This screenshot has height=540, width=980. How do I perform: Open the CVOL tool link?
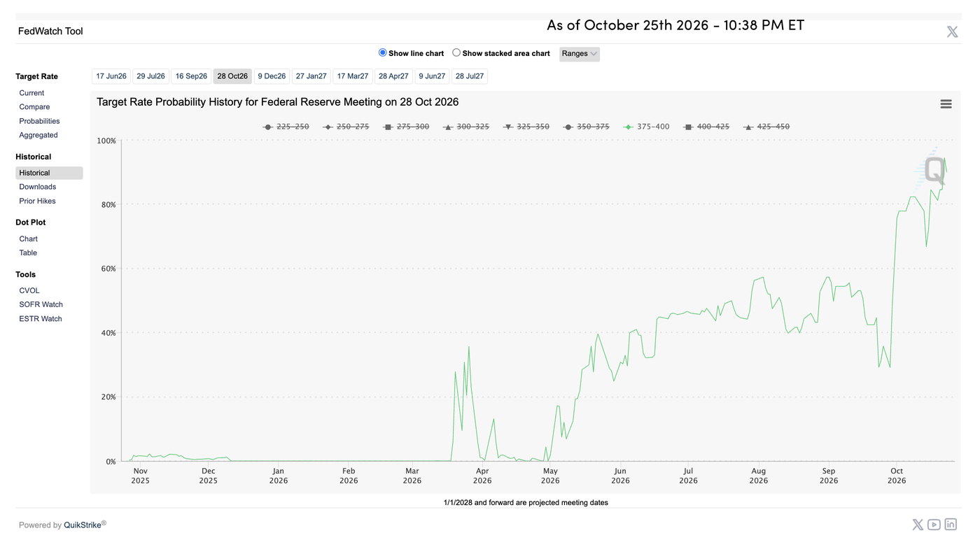pyautogui.click(x=29, y=290)
